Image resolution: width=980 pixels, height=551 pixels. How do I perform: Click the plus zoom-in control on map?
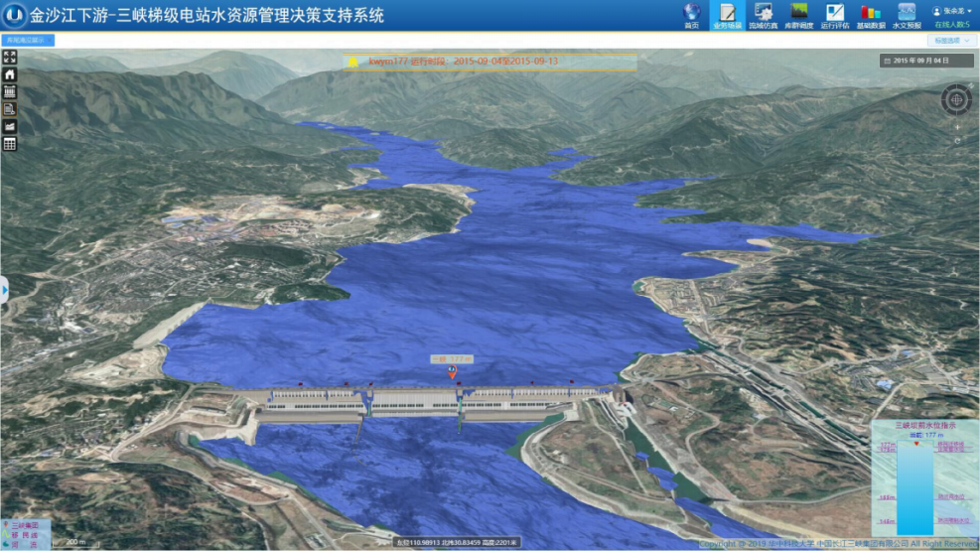957,127
